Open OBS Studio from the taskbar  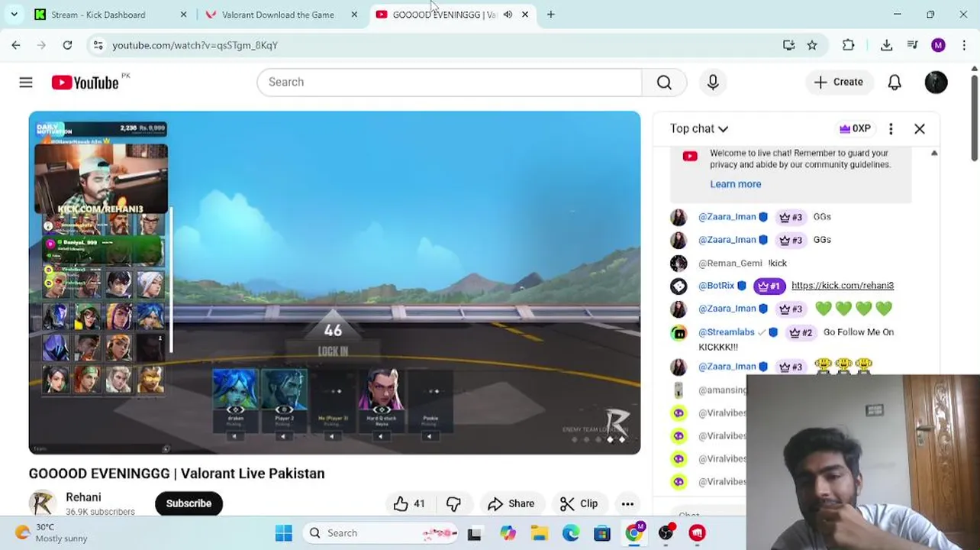pos(666,533)
